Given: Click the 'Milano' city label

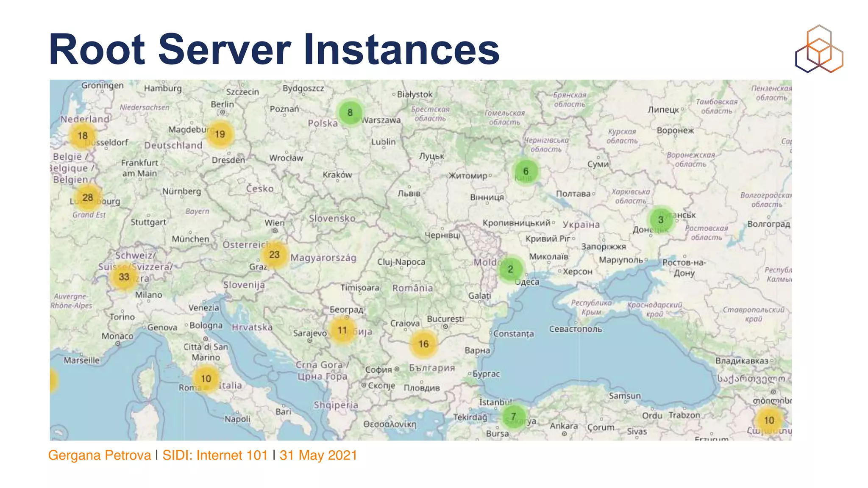Looking at the screenshot, I should point(149,295).
